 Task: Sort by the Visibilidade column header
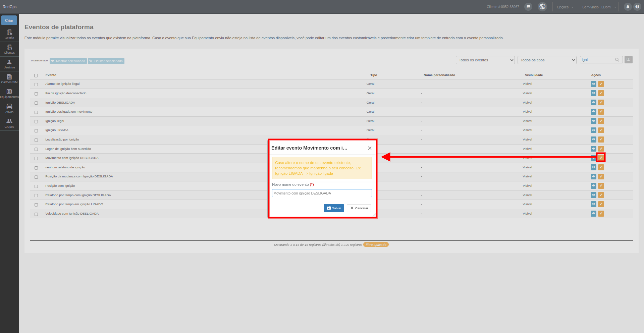pos(534,75)
